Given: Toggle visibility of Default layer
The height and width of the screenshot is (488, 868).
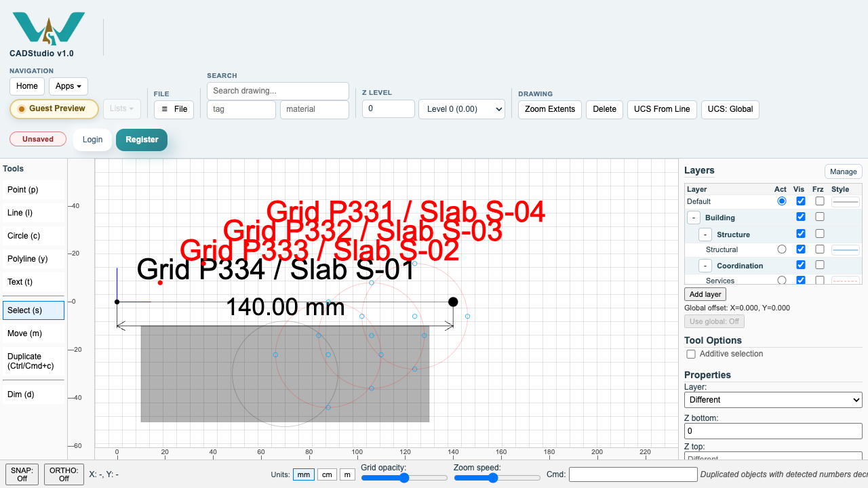Looking at the screenshot, I should [x=801, y=201].
